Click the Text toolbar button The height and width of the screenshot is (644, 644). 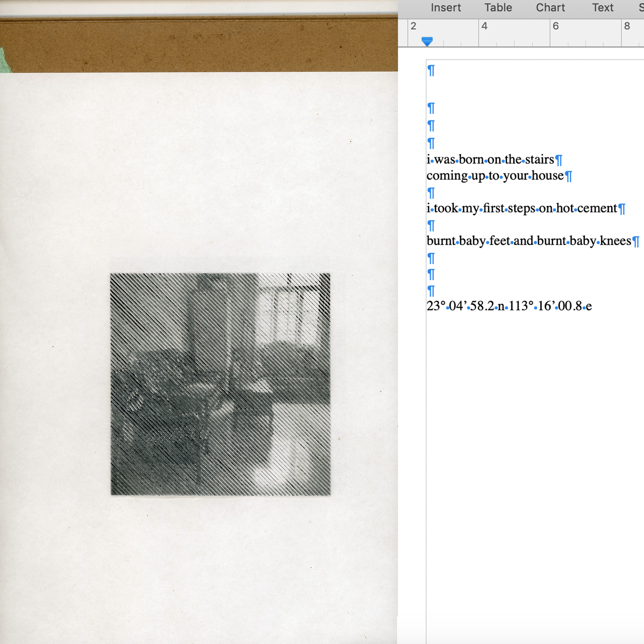pyautogui.click(x=603, y=8)
